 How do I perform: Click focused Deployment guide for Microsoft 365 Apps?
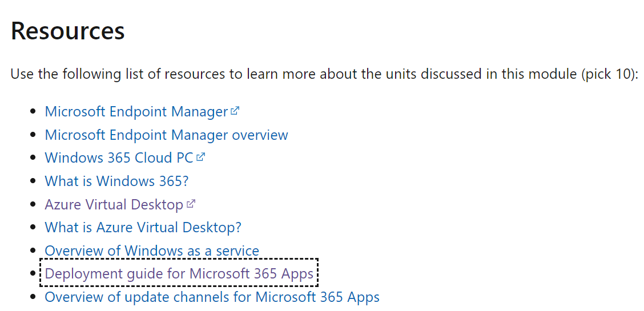click(179, 274)
